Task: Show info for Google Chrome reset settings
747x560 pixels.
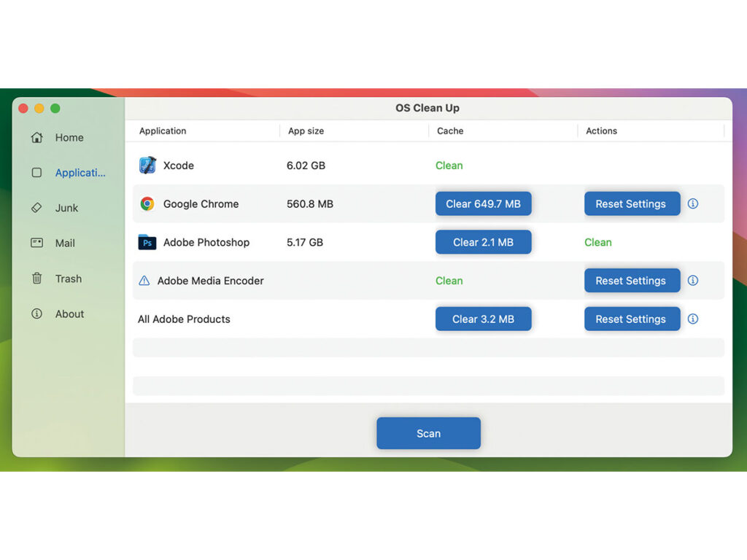Action: point(693,204)
